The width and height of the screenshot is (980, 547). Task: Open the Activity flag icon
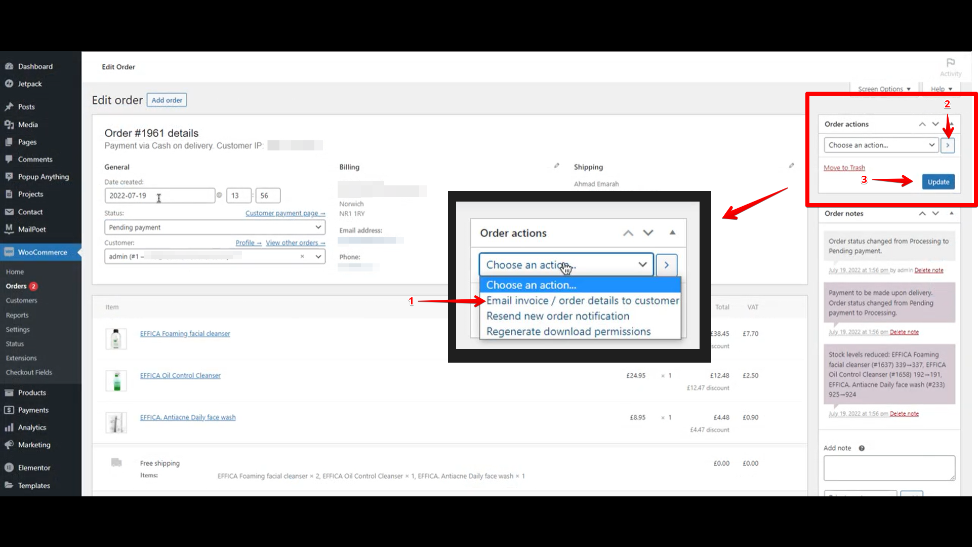point(950,63)
